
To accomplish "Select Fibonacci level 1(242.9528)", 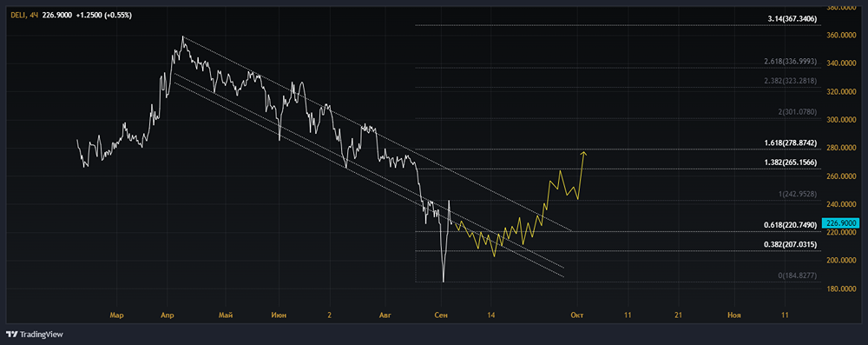I will tap(797, 194).
